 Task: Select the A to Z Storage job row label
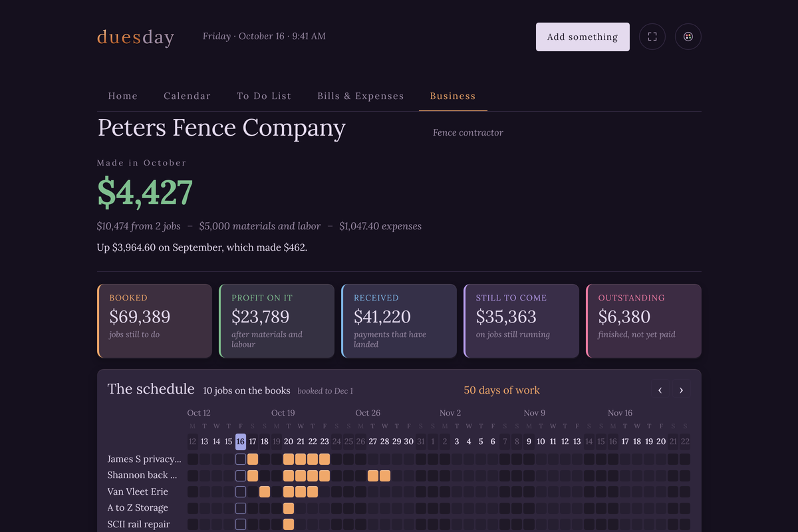click(x=138, y=508)
